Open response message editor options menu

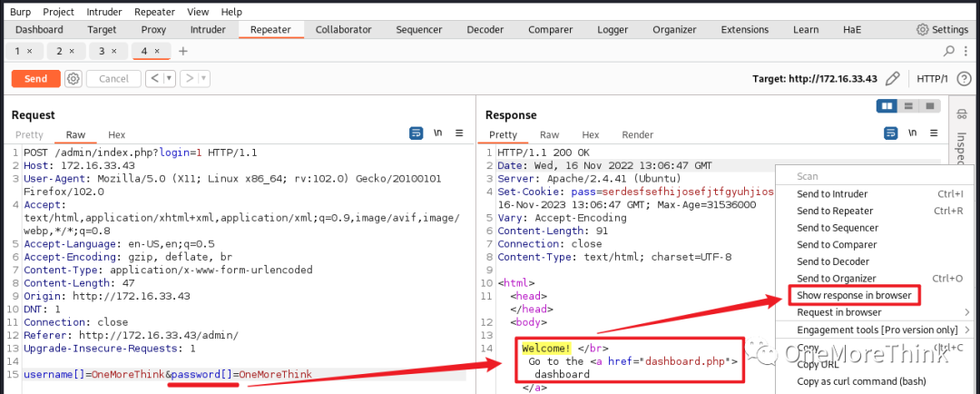(934, 133)
